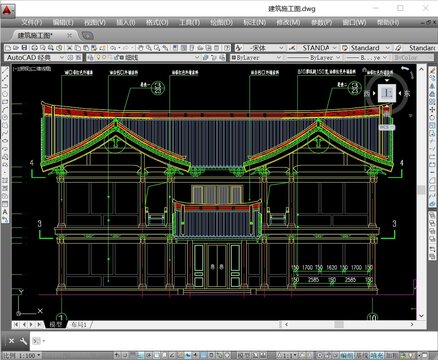
Task: Select the 模型 layout tab
Action: [x=56, y=324]
